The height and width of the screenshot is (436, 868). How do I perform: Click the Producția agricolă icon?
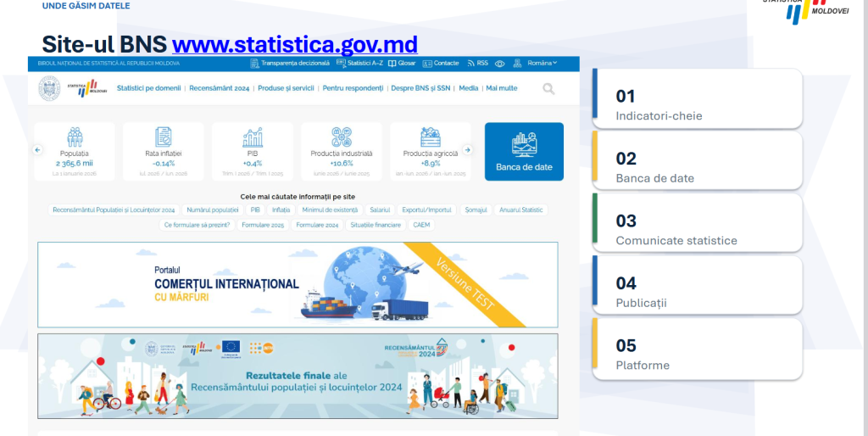point(430,137)
